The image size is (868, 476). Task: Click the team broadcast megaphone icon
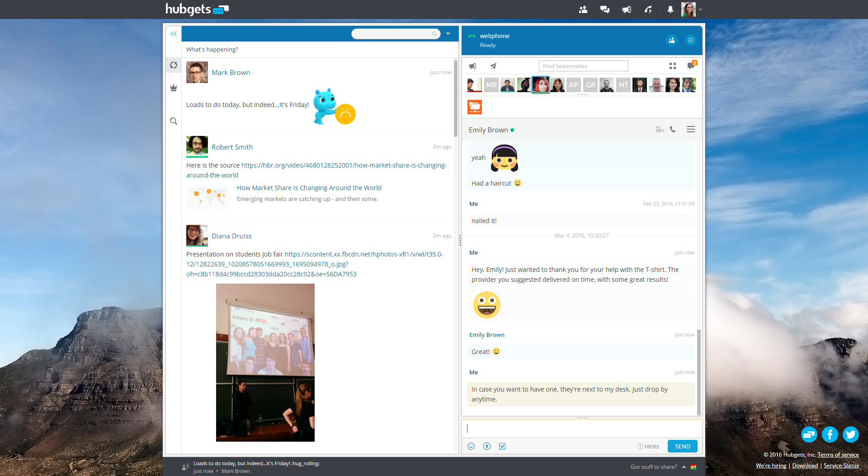472,66
